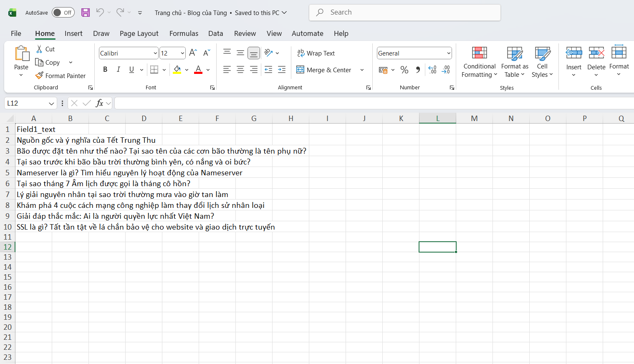Click the Cut button
This screenshot has height=364, width=634.
[45, 49]
